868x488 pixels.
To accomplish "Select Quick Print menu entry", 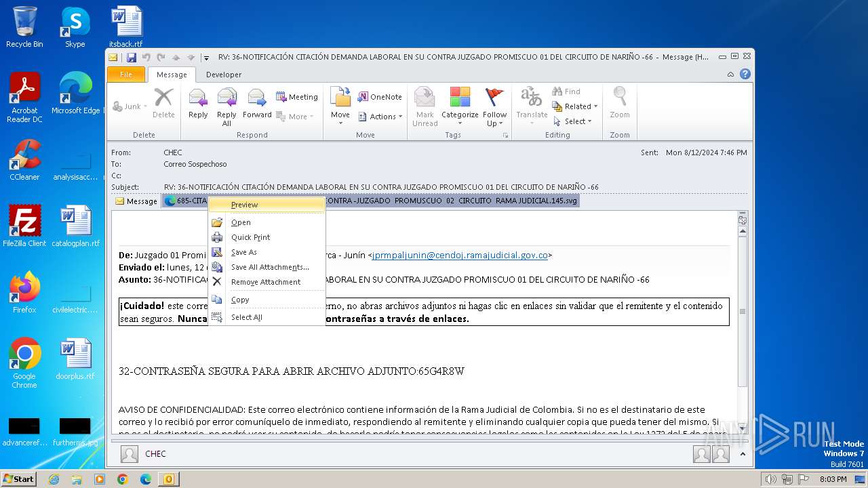I will pyautogui.click(x=267, y=237).
